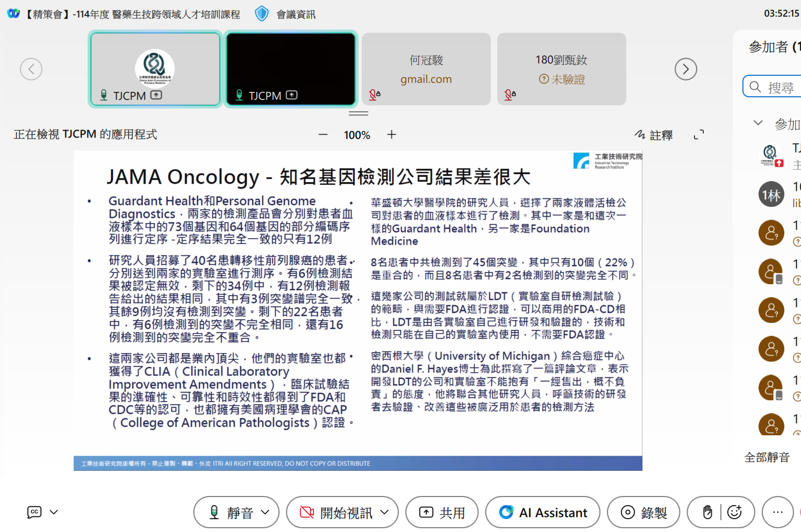
Task: Click the resize handle below the video strip
Action: [359, 113]
